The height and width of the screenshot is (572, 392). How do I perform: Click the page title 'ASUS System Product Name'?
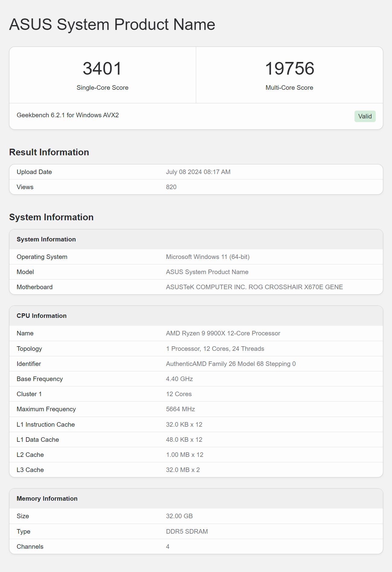pos(112,24)
